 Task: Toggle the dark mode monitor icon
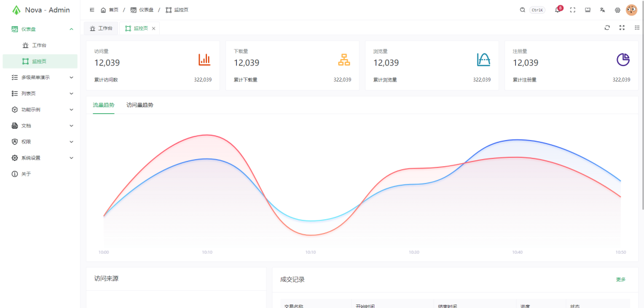(x=587, y=10)
